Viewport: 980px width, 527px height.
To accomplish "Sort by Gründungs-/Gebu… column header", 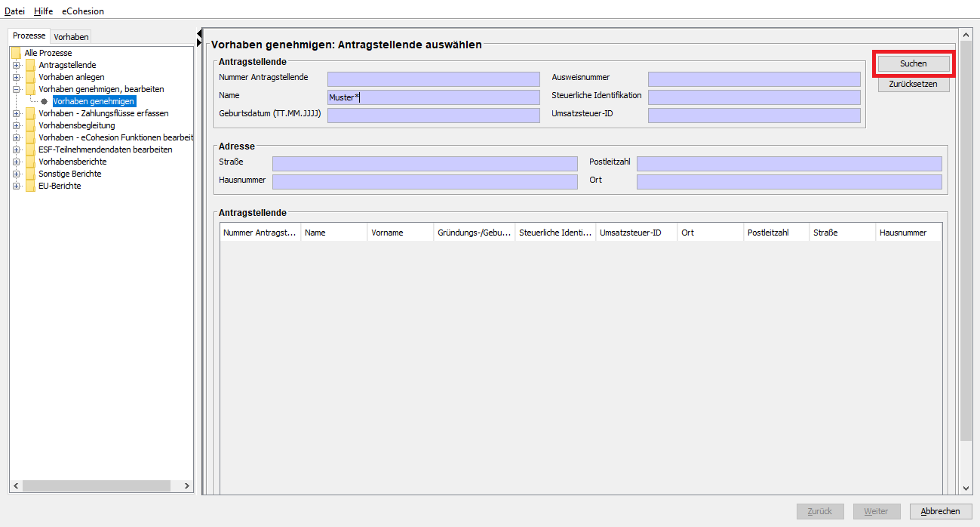I will click(x=475, y=233).
